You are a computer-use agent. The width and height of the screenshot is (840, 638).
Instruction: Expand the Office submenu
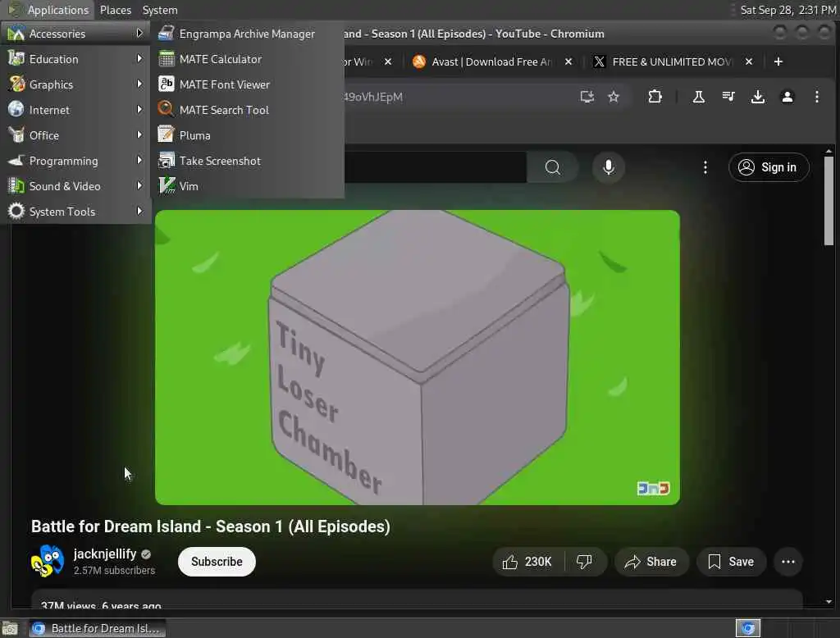coord(75,135)
